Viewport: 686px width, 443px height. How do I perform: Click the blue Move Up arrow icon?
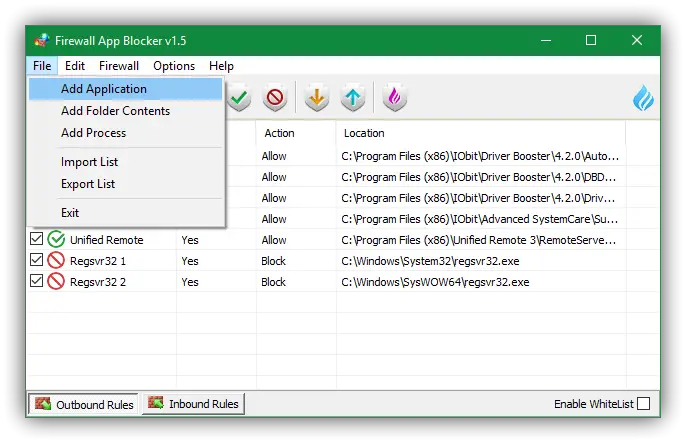click(353, 97)
